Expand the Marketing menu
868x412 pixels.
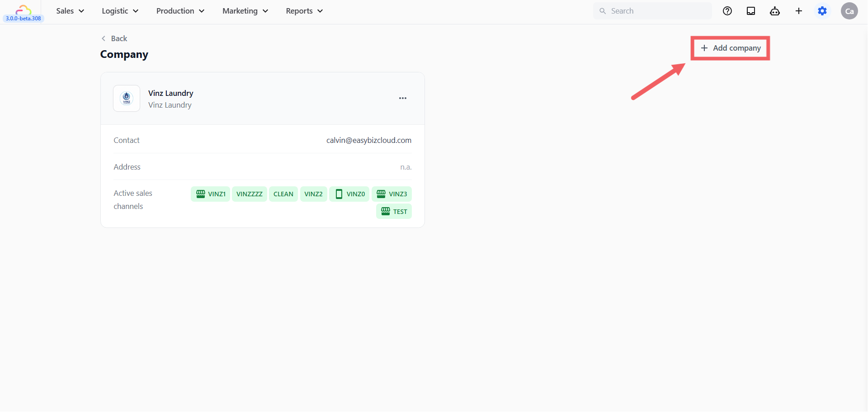point(245,11)
